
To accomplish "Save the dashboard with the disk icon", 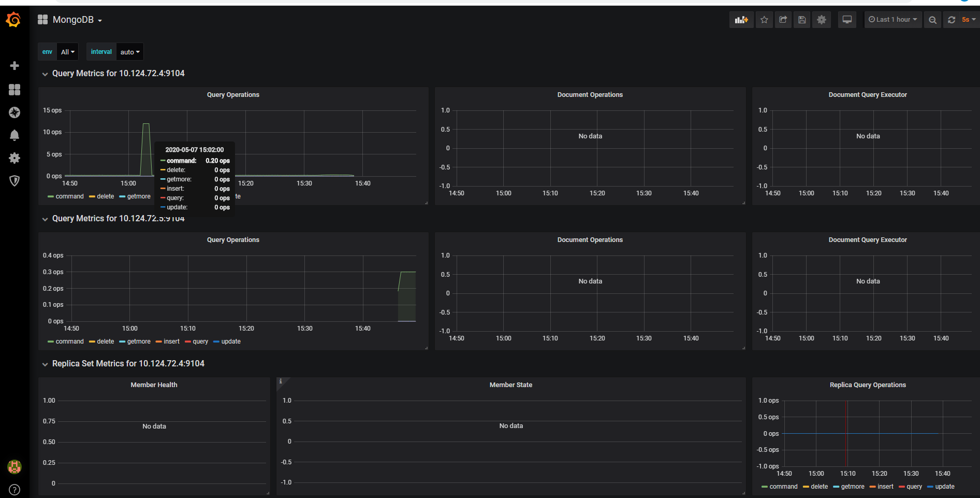I will click(x=801, y=19).
